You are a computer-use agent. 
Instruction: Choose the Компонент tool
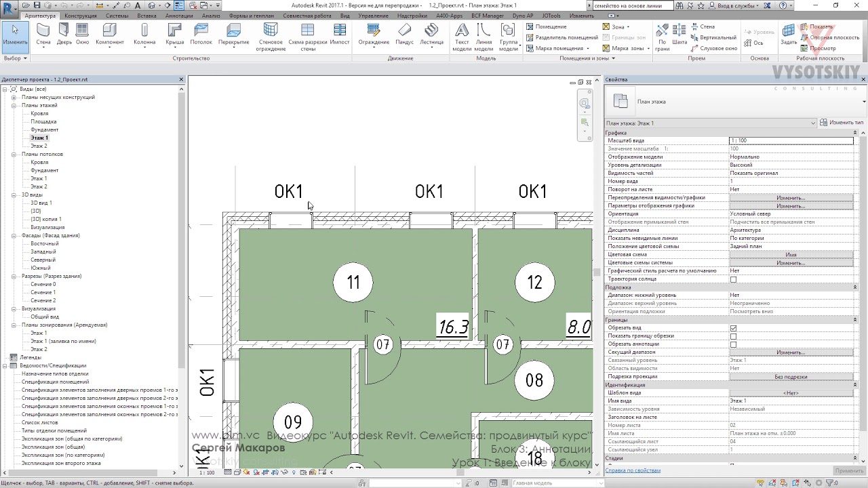pyautogui.click(x=110, y=35)
